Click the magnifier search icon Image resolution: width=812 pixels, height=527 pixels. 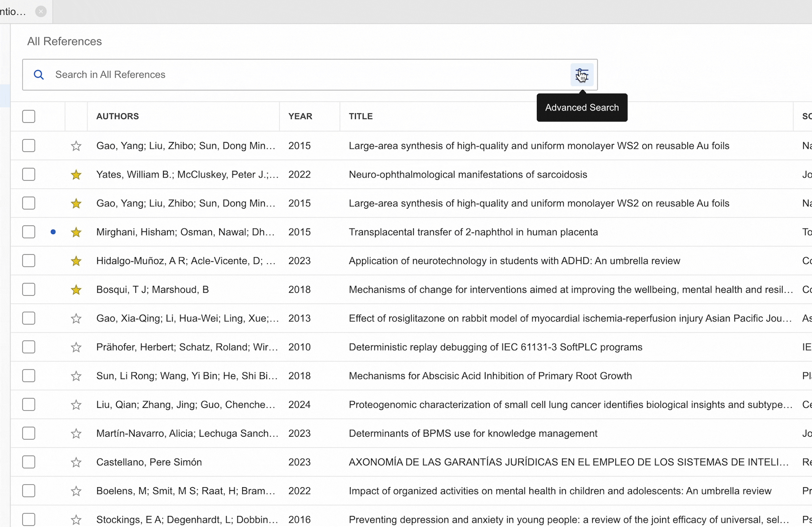coord(39,75)
